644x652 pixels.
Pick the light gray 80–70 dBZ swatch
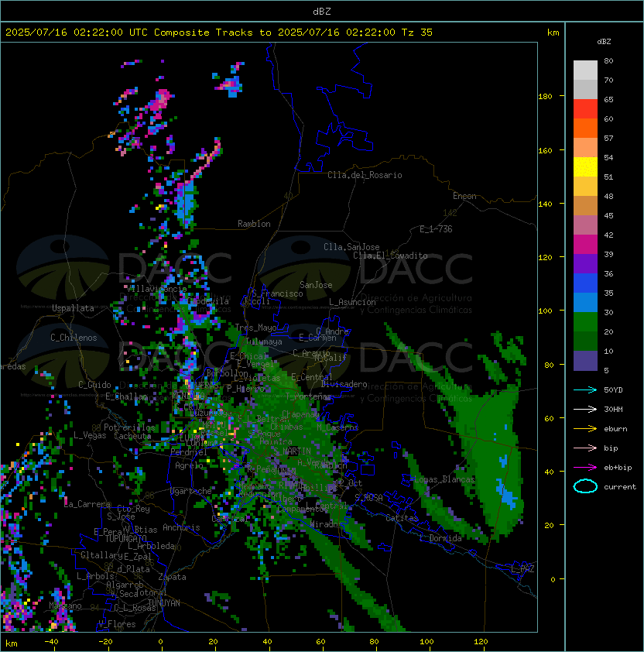pyautogui.click(x=585, y=70)
